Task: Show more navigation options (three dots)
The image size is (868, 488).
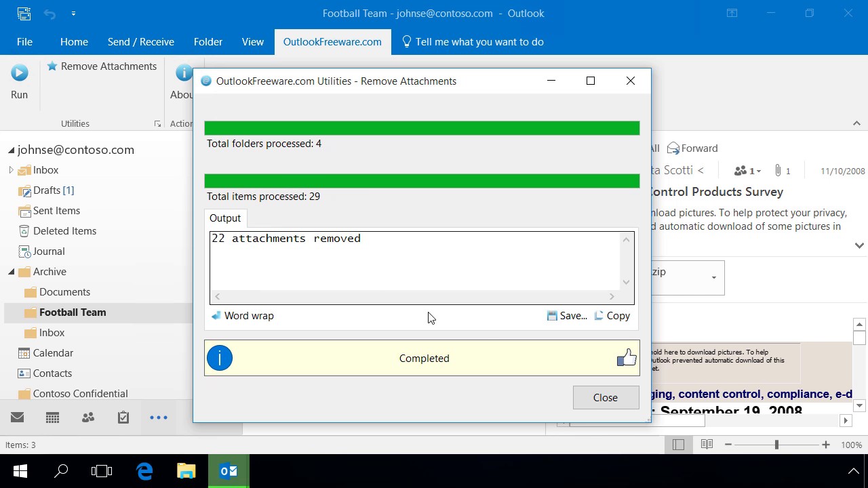Action: pyautogui.click(x=159, y=418)
